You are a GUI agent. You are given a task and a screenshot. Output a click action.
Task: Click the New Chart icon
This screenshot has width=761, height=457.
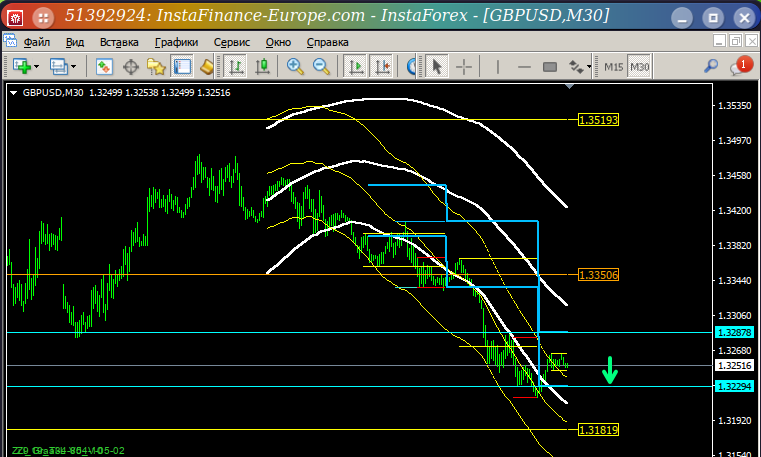pyautogui.click(x=21, y=66)
